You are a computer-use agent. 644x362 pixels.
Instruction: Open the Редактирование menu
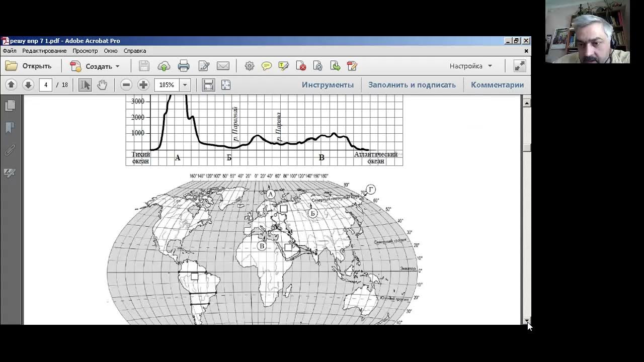click(x=44, y=51)
